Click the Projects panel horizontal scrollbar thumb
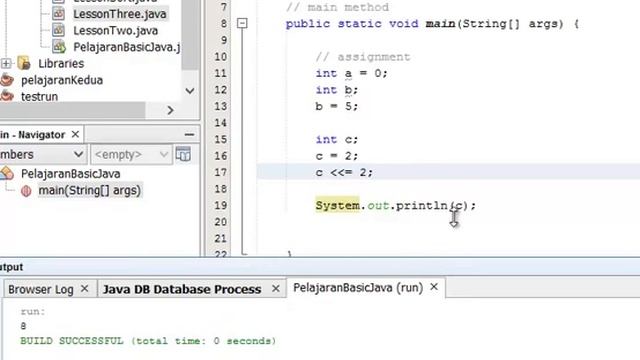This screenshot has height=360, width=640. 73,110
